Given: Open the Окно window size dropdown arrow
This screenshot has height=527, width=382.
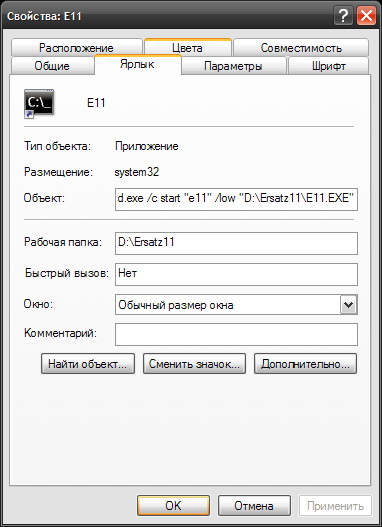Looking at the screenshot, I should click(349, 305).
